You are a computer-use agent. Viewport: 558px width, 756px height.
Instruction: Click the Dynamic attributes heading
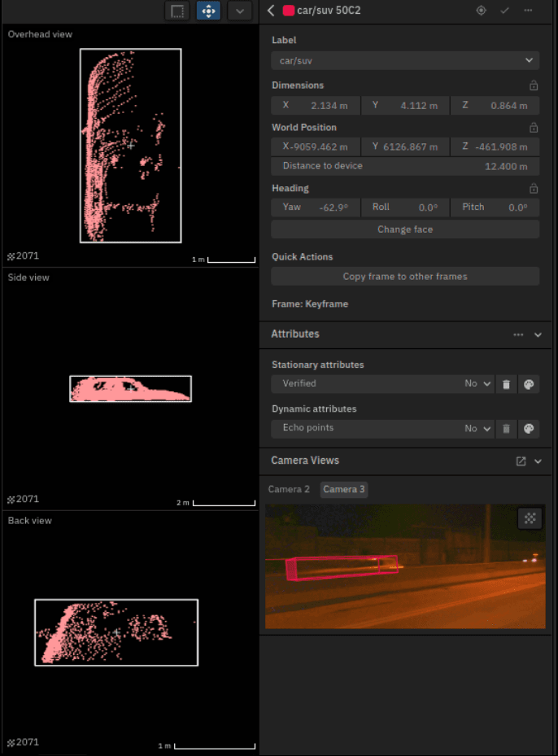click(314, 409)
